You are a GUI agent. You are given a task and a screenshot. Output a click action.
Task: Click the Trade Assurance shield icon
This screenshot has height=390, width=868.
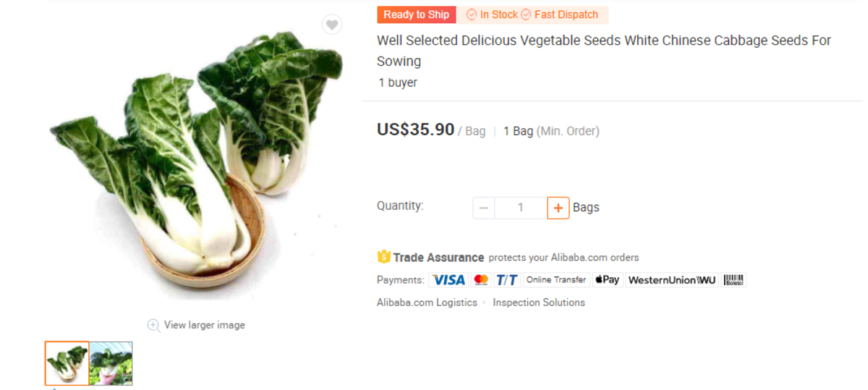[x=384, y=257]
